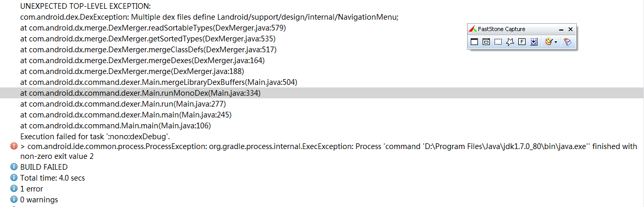Select the highlighted runMonoDex stack trace line
644x207 pixels.
point(322,93)
